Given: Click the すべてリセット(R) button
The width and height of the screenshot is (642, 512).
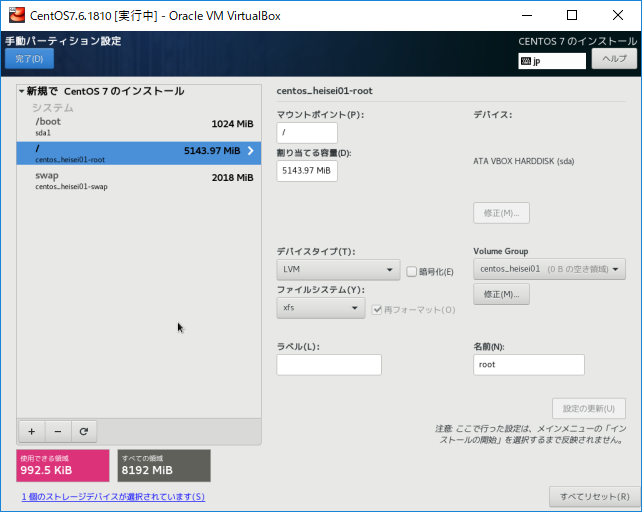Looking at the screenshot, I should 595,496.
